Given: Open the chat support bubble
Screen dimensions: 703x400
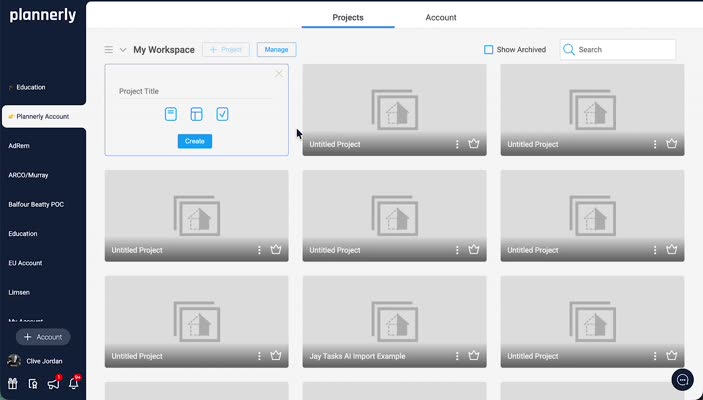Looking at the screenshot, I should 682,380.
